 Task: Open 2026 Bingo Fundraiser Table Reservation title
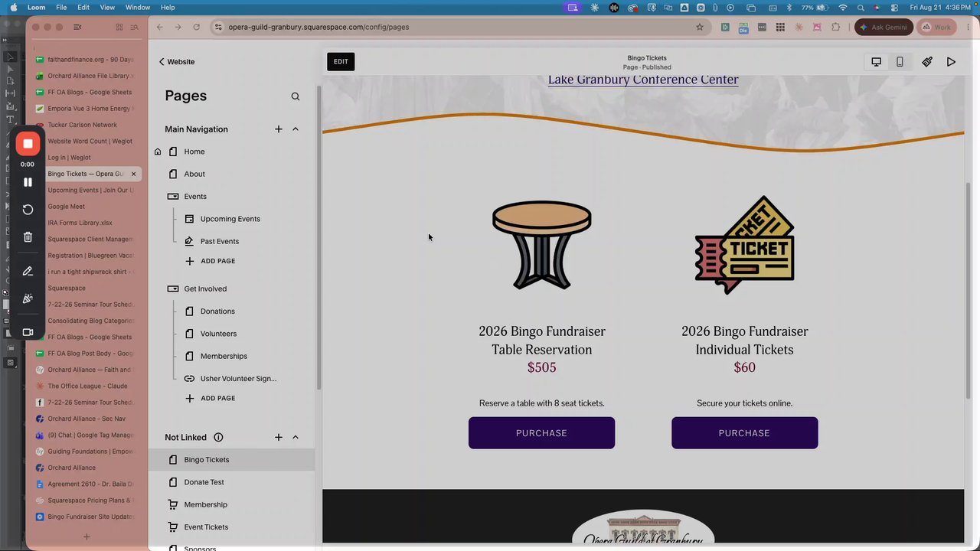point(542,341)
